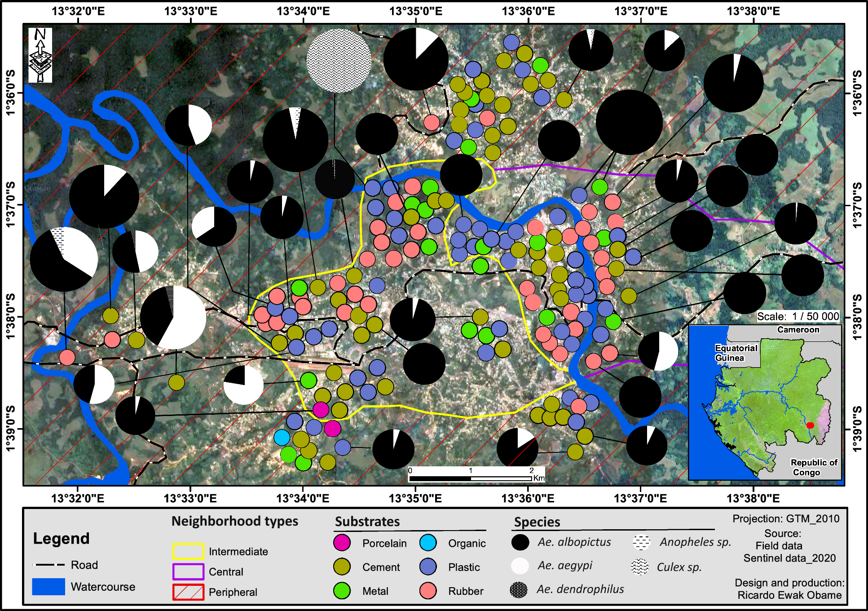The height and width of the screenshot is (611, 868).
Task: Click the cyan organic substrate point on map
Action: 282,437
